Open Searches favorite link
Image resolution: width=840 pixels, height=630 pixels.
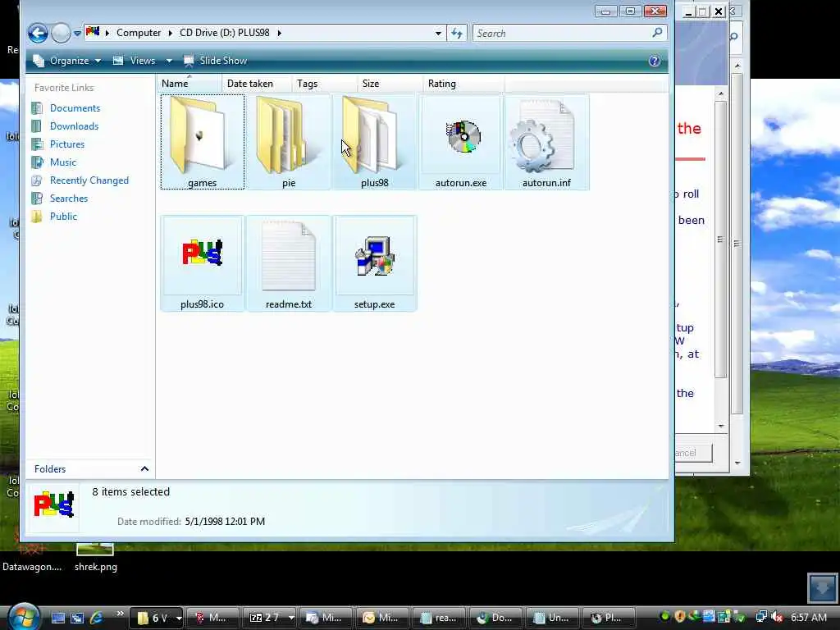[69, 199]
